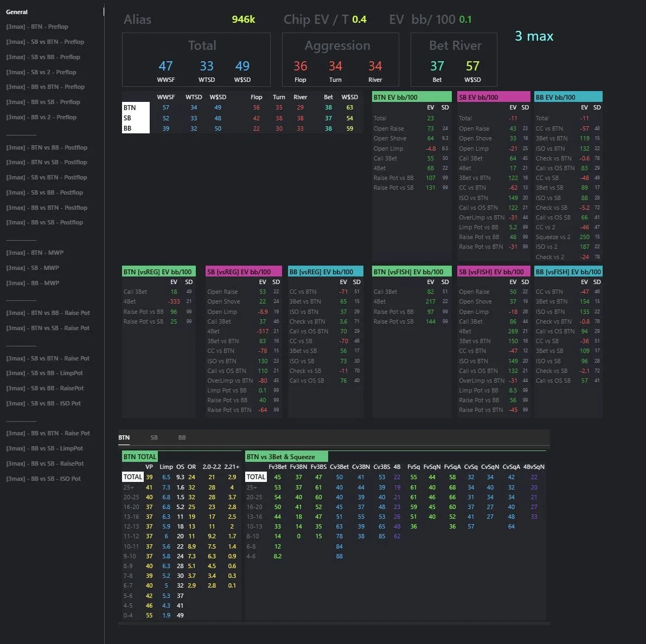646x644 pixels.
Task: Switch to the BB tab
Action: (182, 437)
